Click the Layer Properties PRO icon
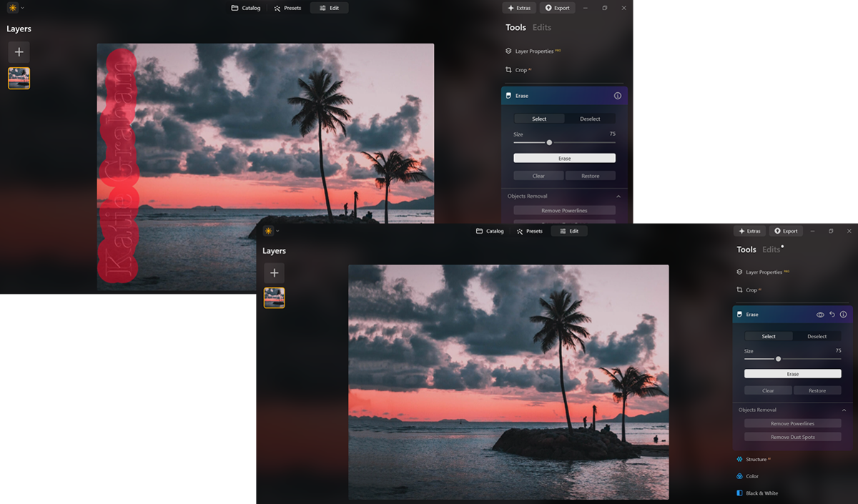858x504 pixels. (739, 272)
